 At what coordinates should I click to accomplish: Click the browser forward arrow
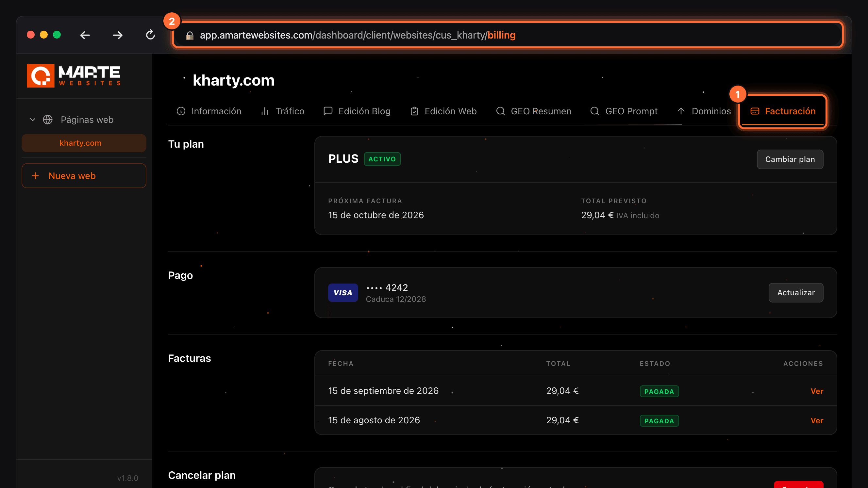click(118, 35)
